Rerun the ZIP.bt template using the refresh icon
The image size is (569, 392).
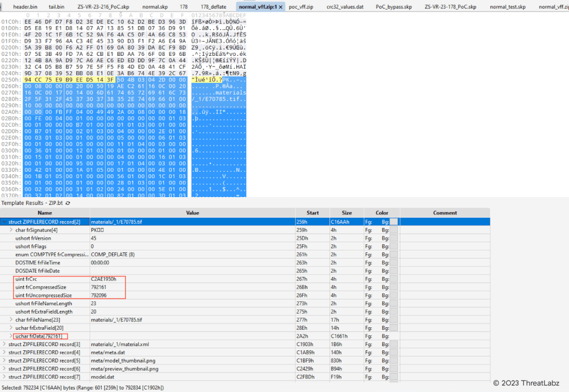tap(66, 203)
